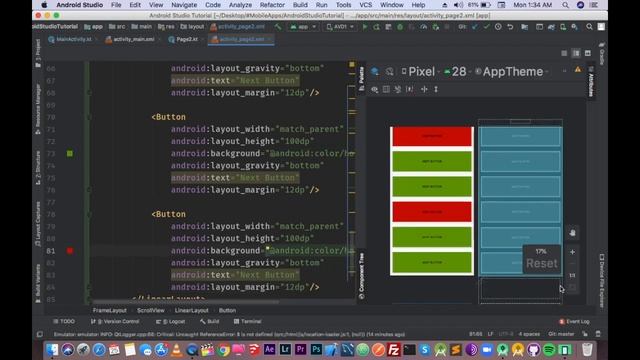640x360 pixels.
Task: Click the Make Project hammer icon
Action: [278, 27]
